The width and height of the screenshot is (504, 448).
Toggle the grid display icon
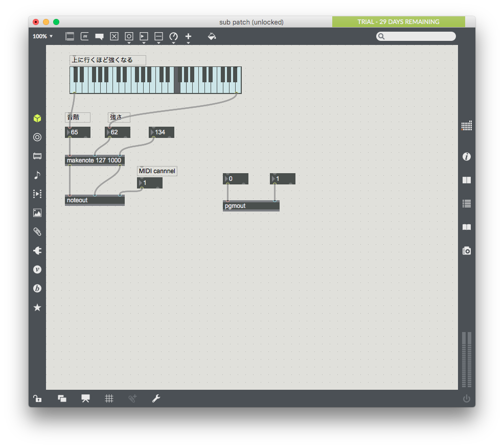click(109, 398)
